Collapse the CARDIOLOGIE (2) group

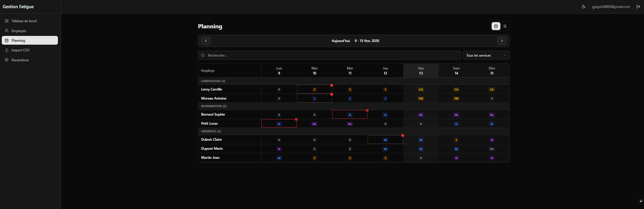(x=213, y=81)
